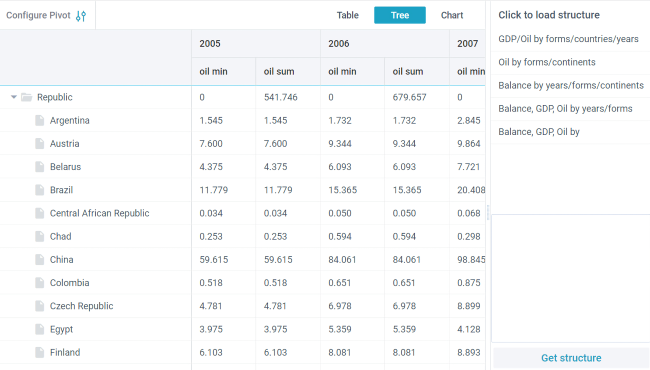Select the Chad row label
This screenshot has height=370, width=650.
click(x=61, y=237)
